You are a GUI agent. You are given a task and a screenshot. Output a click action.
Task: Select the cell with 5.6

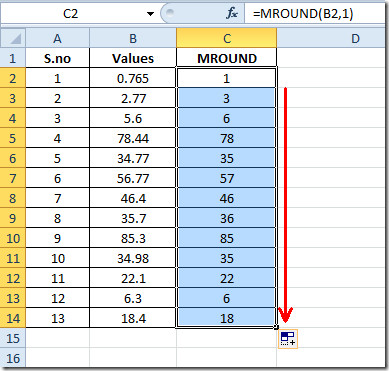tap(133, 118)
